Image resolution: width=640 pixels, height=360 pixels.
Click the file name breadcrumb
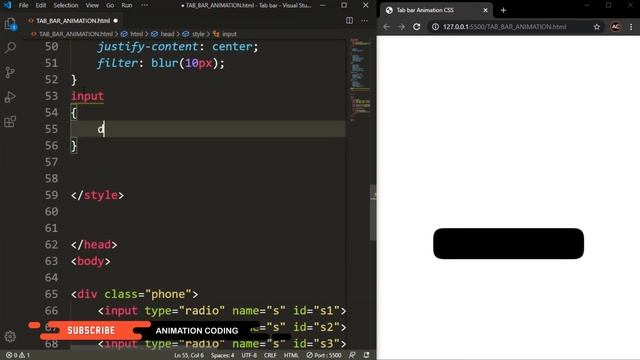pos(75,34)
